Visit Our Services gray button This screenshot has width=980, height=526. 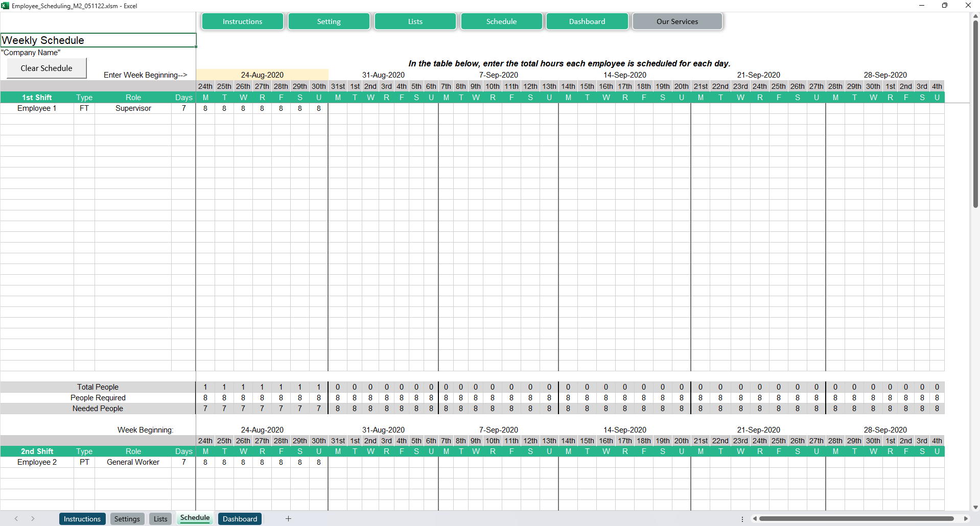[677, 21]
